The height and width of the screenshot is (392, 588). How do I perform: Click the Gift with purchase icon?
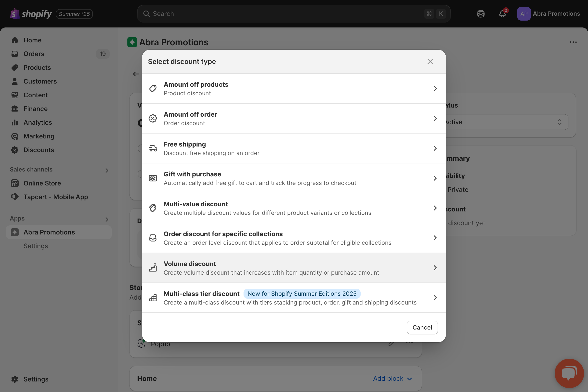point(153,178)
